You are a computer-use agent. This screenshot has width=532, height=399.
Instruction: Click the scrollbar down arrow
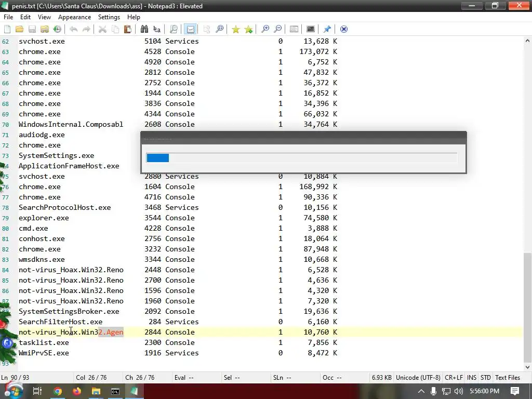click(527, 367)
